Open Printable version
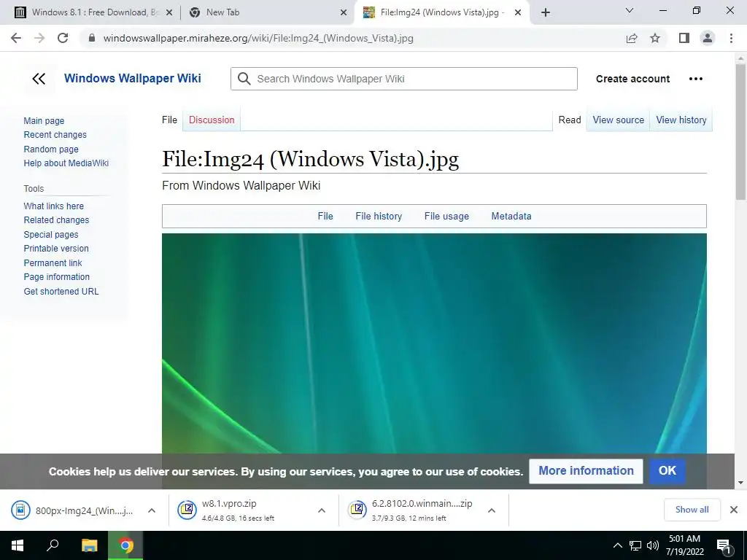The image size is (747, 560). pos(56,249)
